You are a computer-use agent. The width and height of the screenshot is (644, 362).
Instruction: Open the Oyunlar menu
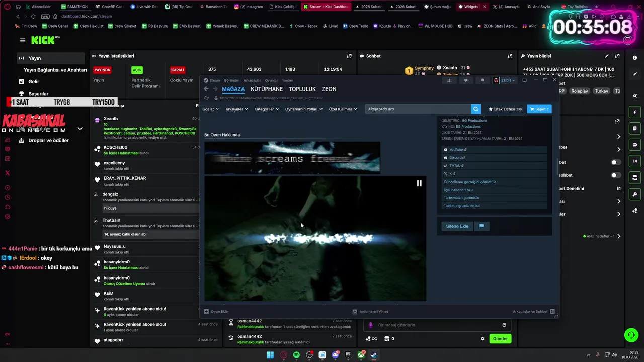[x=271, y=80]
